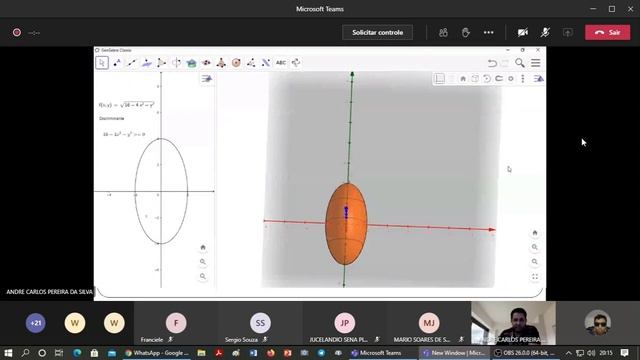Switch to OBS taskbar item
Screen dimensions: 640x360
(x=524, y=353)
